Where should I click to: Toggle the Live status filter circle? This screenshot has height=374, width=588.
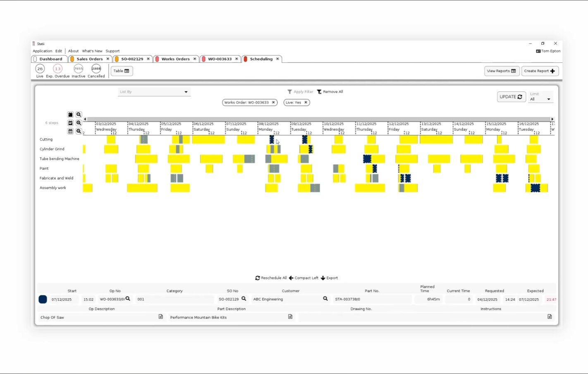(40, 69)
